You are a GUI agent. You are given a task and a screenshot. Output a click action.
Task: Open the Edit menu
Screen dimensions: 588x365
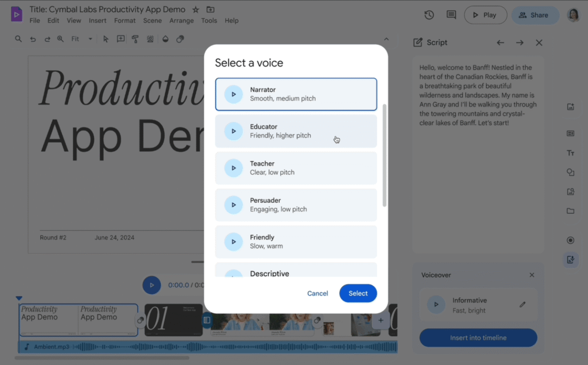(53, 21)
